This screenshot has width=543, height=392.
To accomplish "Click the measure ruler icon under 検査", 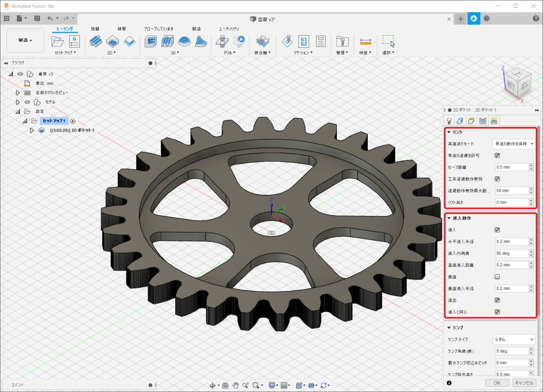I will (365, 41).
